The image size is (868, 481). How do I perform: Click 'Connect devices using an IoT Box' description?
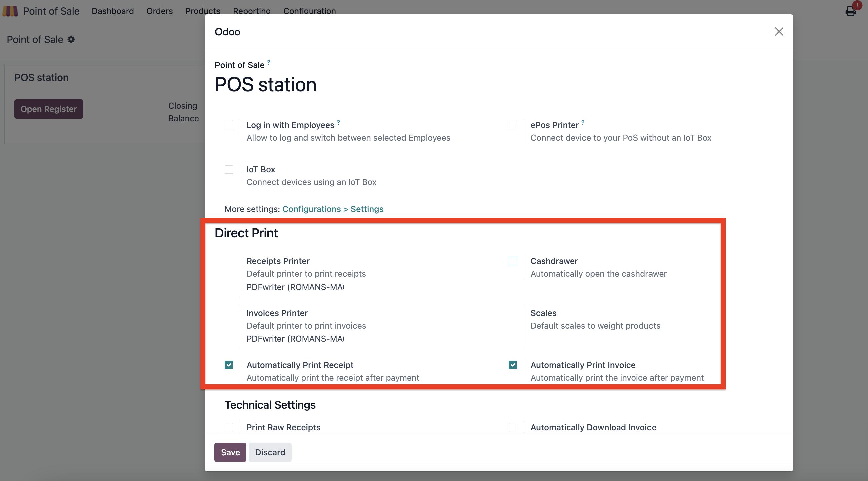pos(311,182)
